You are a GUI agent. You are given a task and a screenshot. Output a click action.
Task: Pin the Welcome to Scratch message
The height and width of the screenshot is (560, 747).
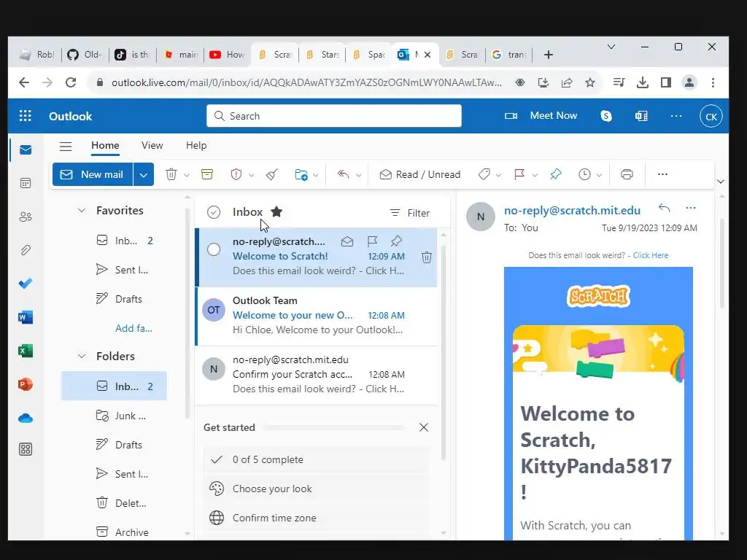pos(396,241)
